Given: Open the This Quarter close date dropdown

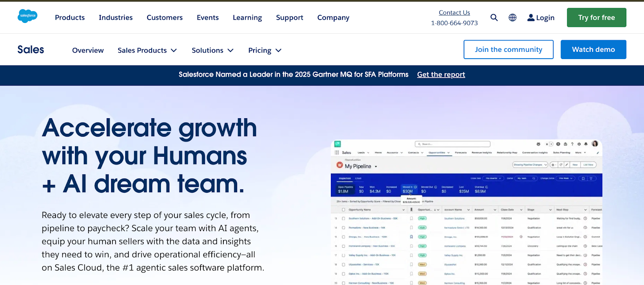Looking at the screenshot, I should (x=493, y=178).
